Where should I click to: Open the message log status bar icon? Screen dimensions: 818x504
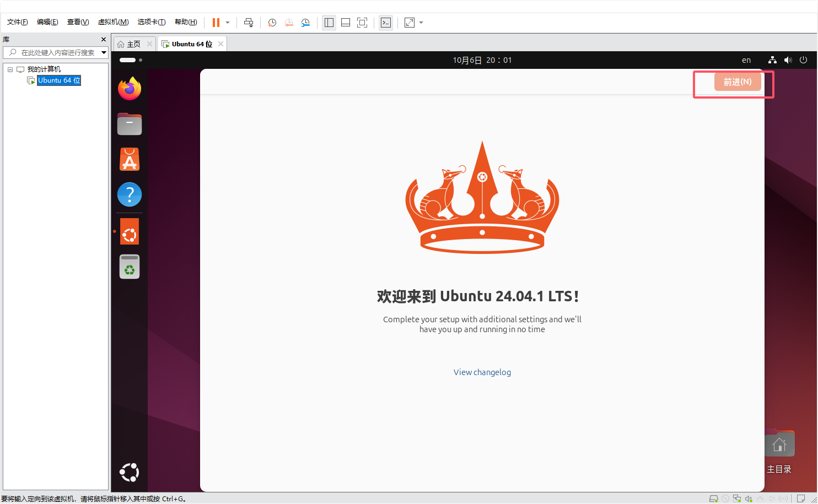click(x=801, y=498)
